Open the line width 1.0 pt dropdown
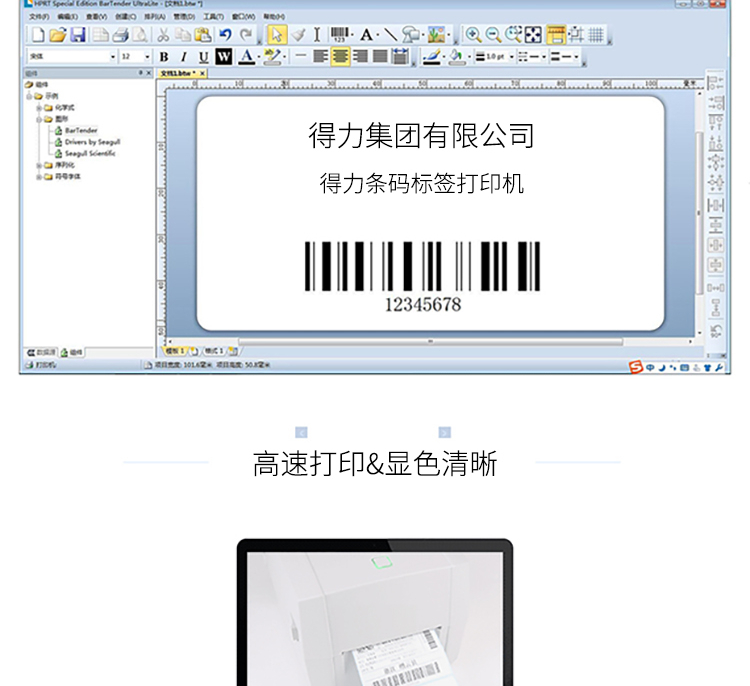Image resolution: width=750 pixels, height=686 pixels. coord(511,57)
